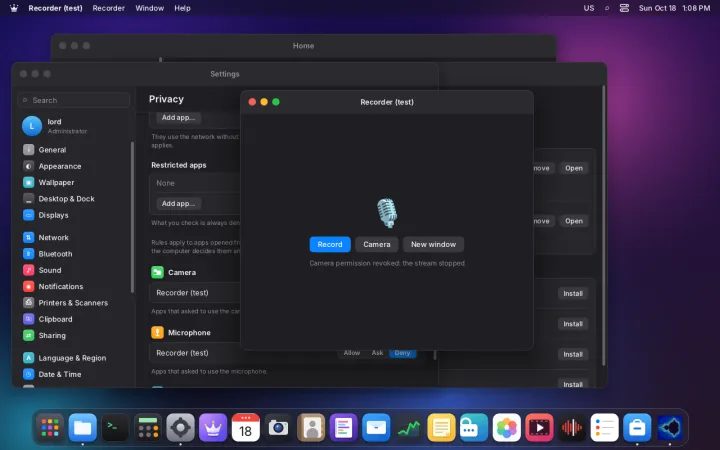The height and width of the screenshot is (450, 720).
Task: Select Recorder (test) row under Camera
Action: click(x=195, y=292)
